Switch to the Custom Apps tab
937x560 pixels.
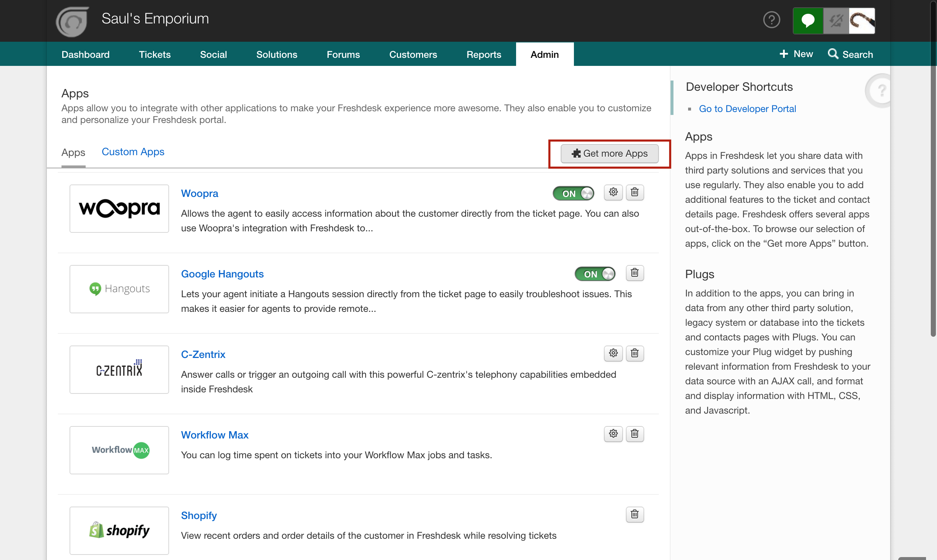133,152
